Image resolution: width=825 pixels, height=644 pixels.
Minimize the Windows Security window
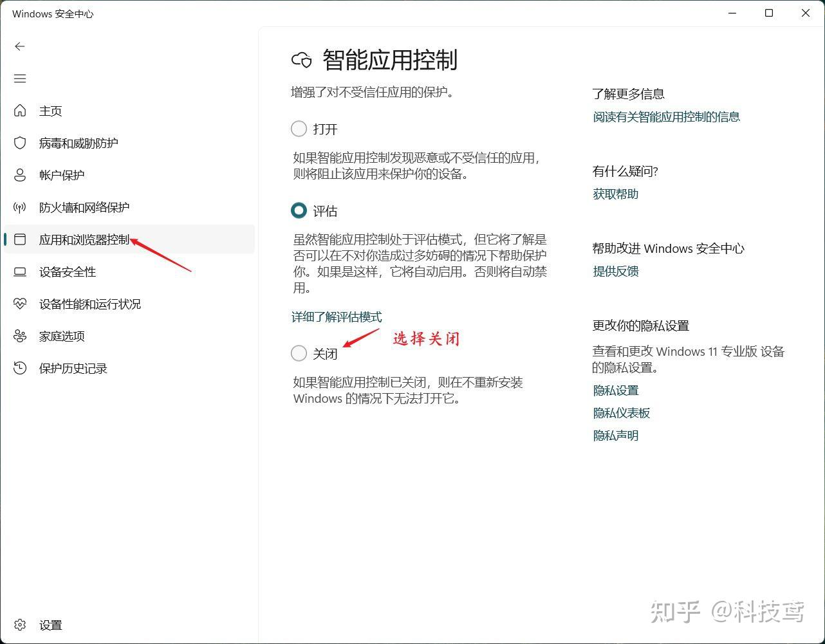(x=732, y=13)
